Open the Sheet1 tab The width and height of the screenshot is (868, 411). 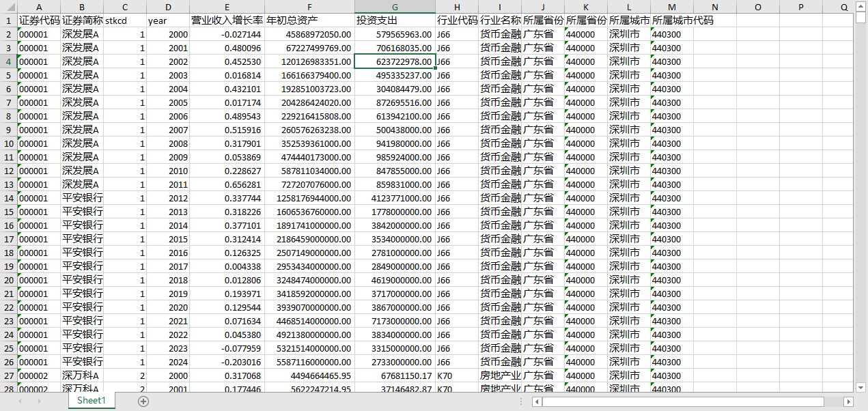point(92,401)
